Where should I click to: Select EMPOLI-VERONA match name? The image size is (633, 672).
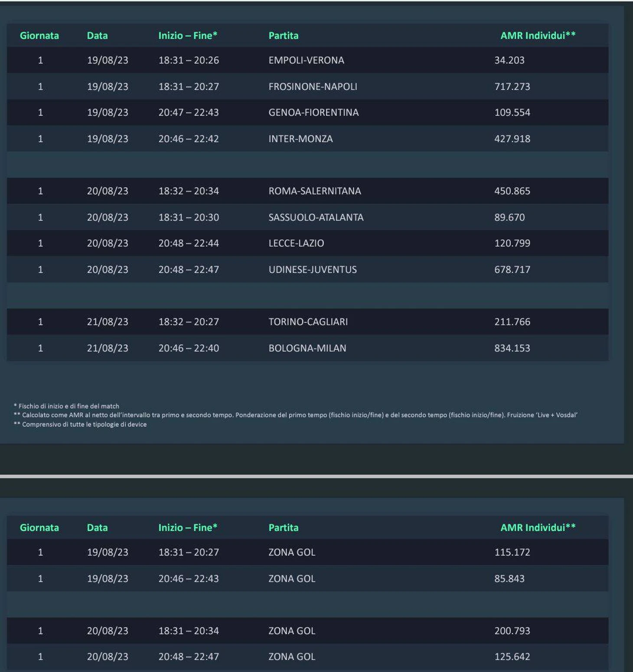(x=306, y=60)
